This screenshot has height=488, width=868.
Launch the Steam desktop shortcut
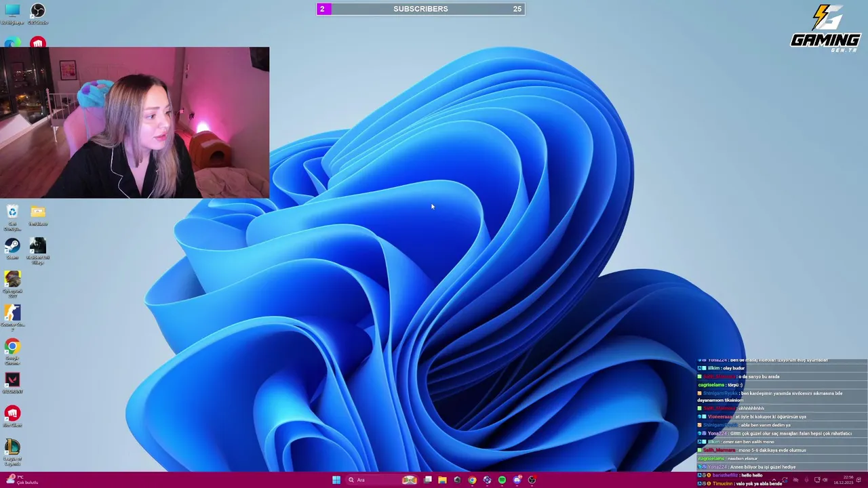(12, 249)
